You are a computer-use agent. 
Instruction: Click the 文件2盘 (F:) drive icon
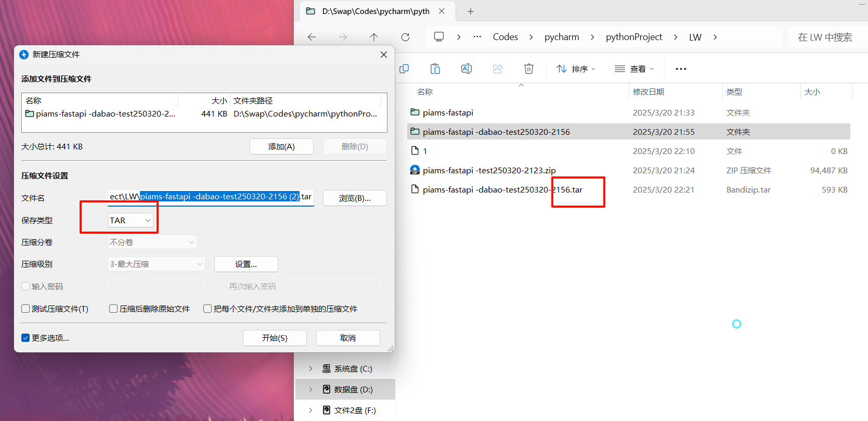(327, 410)
